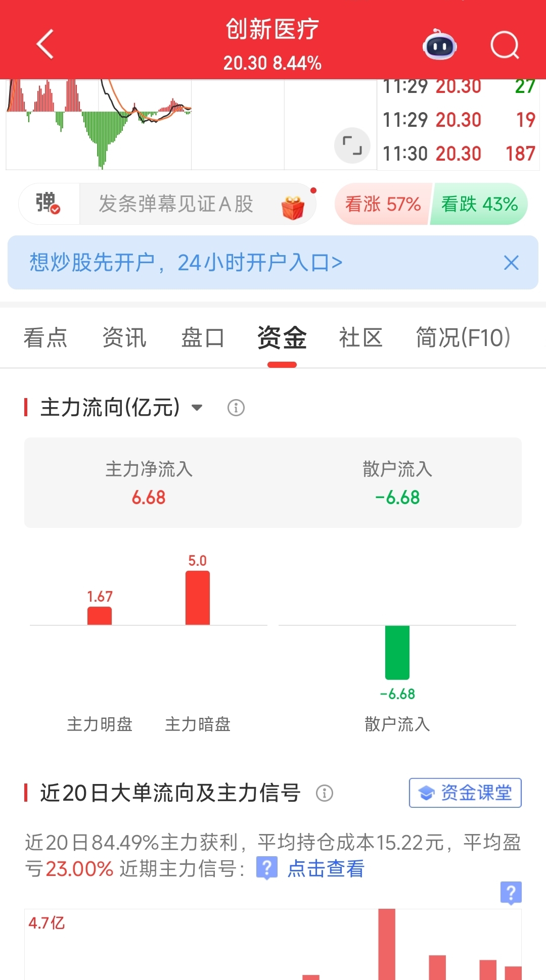546x980 pixels.
Task: Tap the 点击查看 link
Action: [x=326, y=869]
